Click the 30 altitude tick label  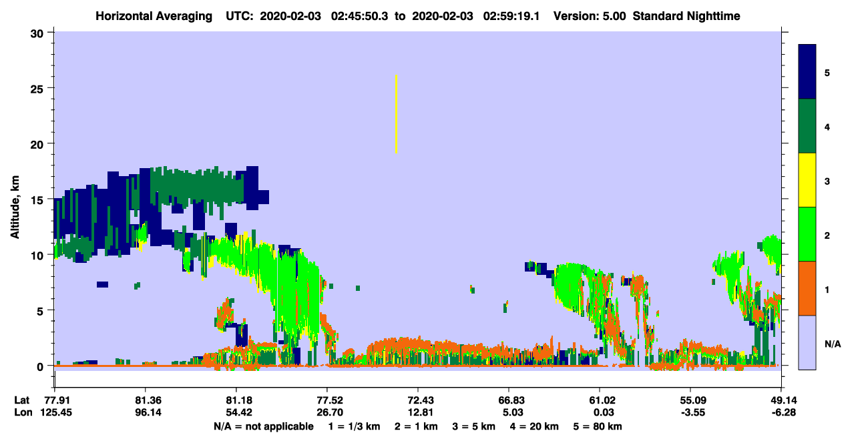(39, 32)
